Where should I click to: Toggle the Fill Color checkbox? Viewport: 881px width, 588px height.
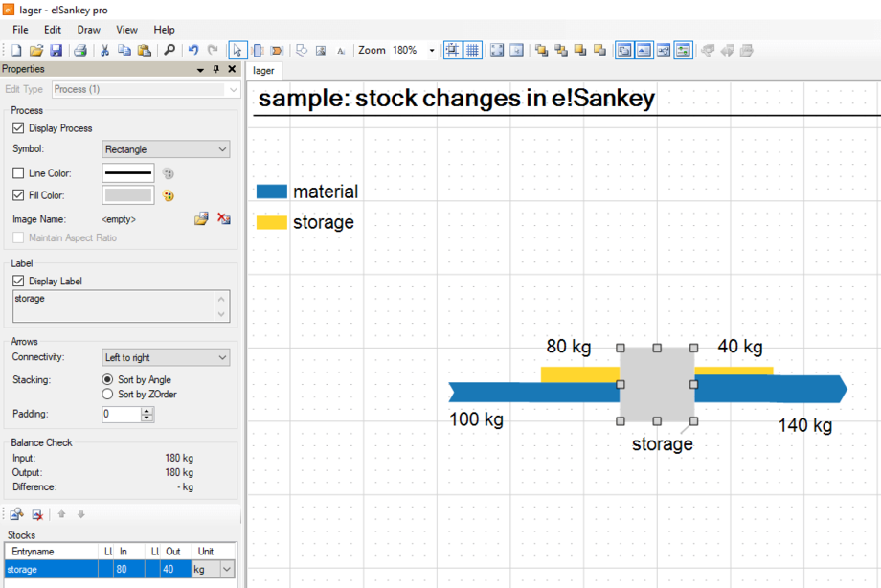click(x=18, y=195)
